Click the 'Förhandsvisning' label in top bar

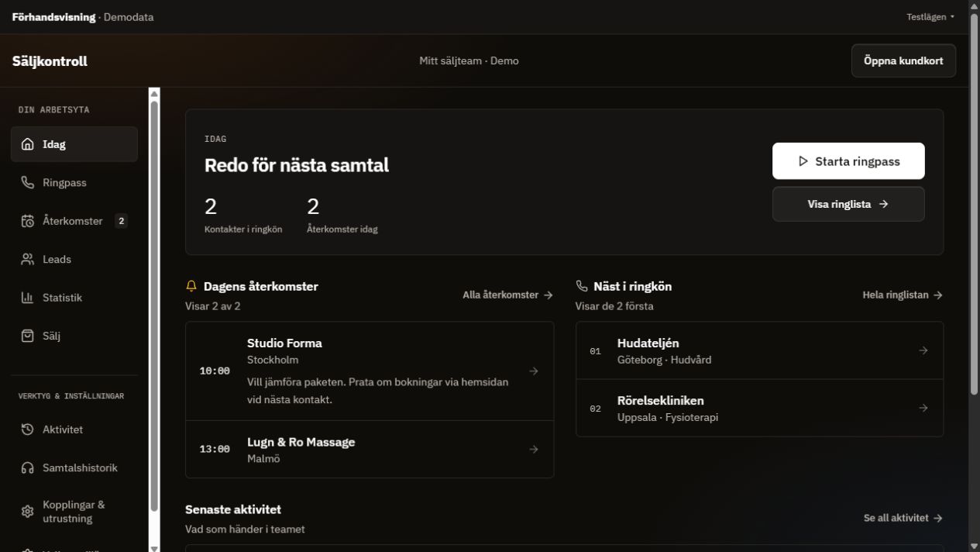tap(54, 17)
